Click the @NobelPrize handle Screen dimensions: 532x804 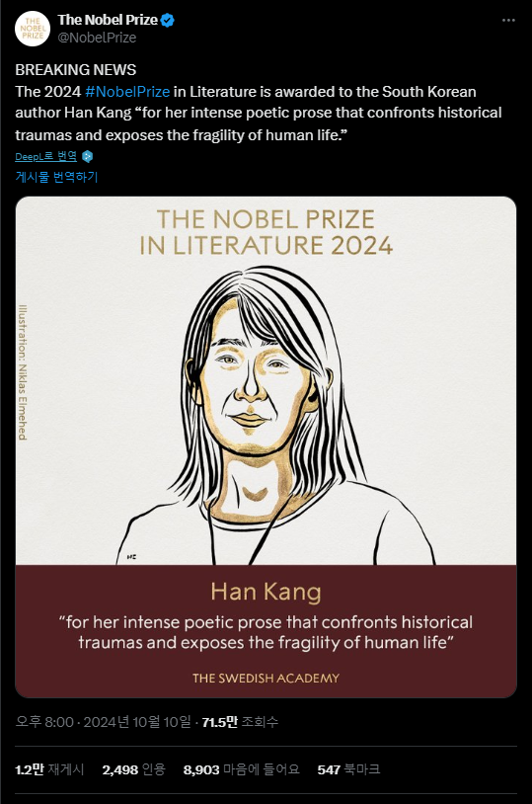click(97, 38)
